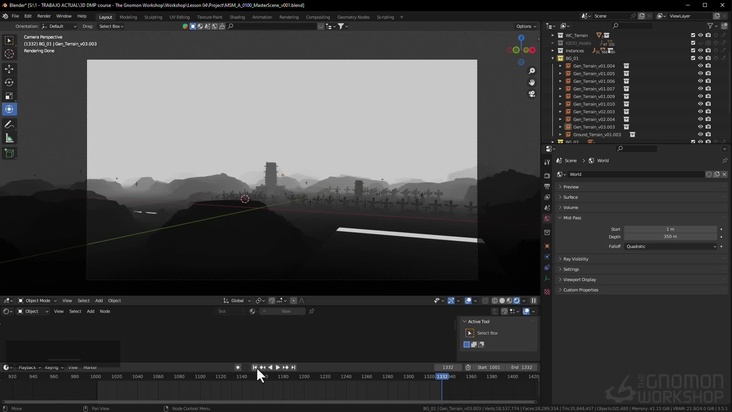The image size is (732, 412).
Task: Switch to the Modeling workspace tab
Action: (128, 17)
